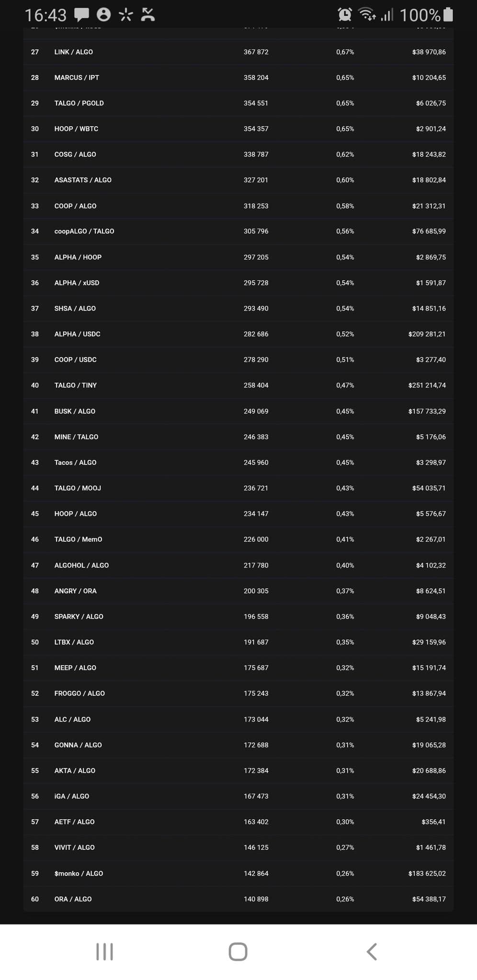Tap the Android back navigation icon
Screen dimensions: 477x980
click(x=372, y=952)
